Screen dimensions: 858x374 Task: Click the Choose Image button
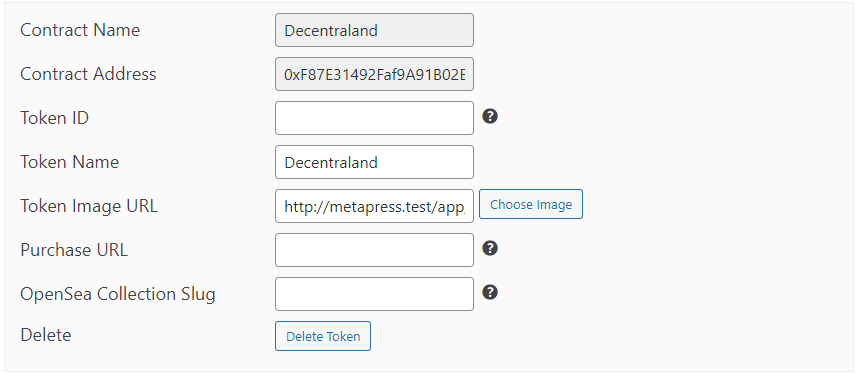531,204
